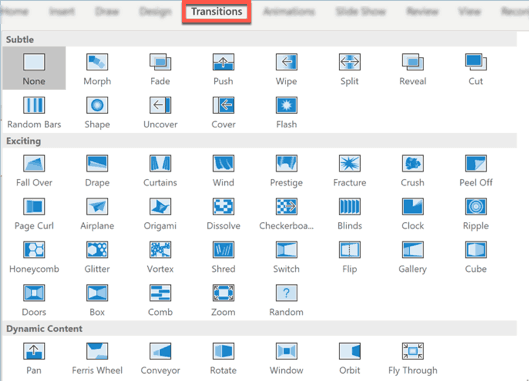The width and height of the screenshot is (529, 381).
Task: Select the Honeycomb transition
Action: coord(34,256)
